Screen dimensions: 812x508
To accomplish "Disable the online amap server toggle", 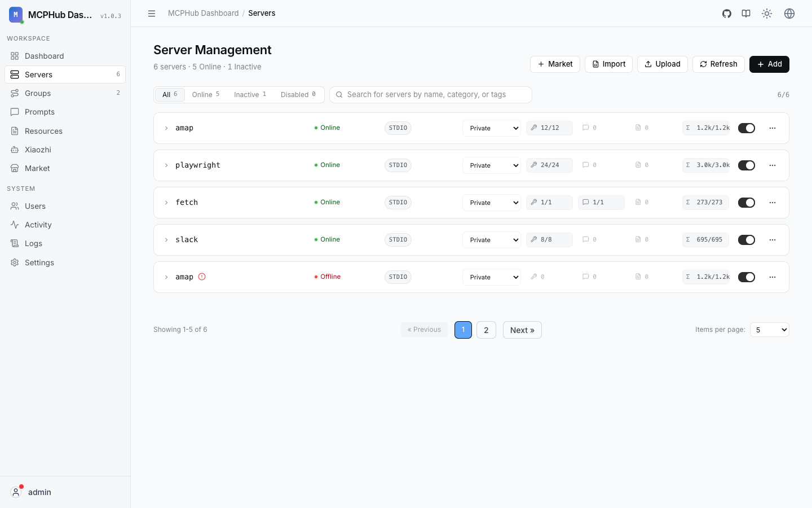I will click(747, 128).
